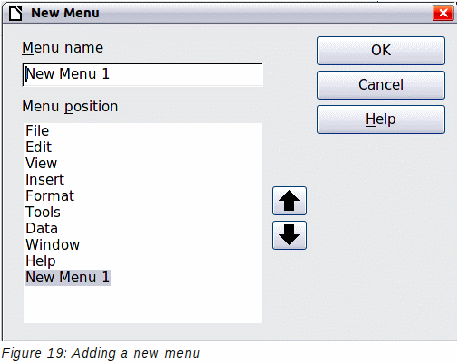Select Window in the position list
Screen dimensions: 457x362
pos(53,245)
